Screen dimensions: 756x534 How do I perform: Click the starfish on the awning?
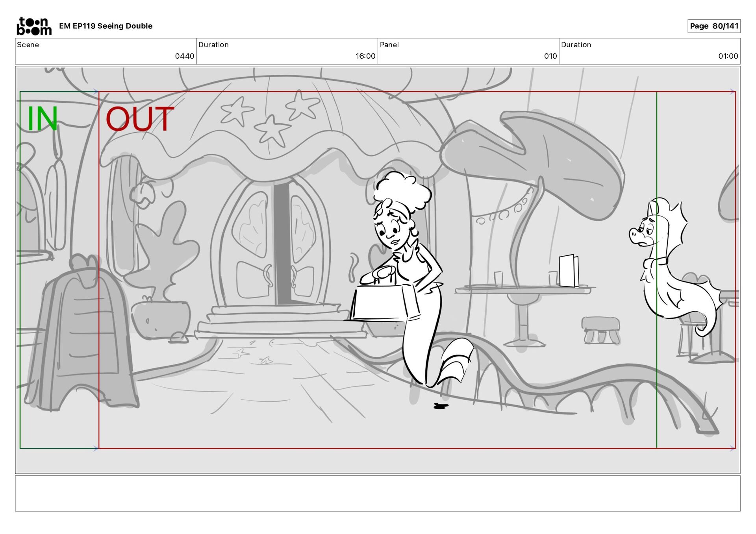pos(272,129)
